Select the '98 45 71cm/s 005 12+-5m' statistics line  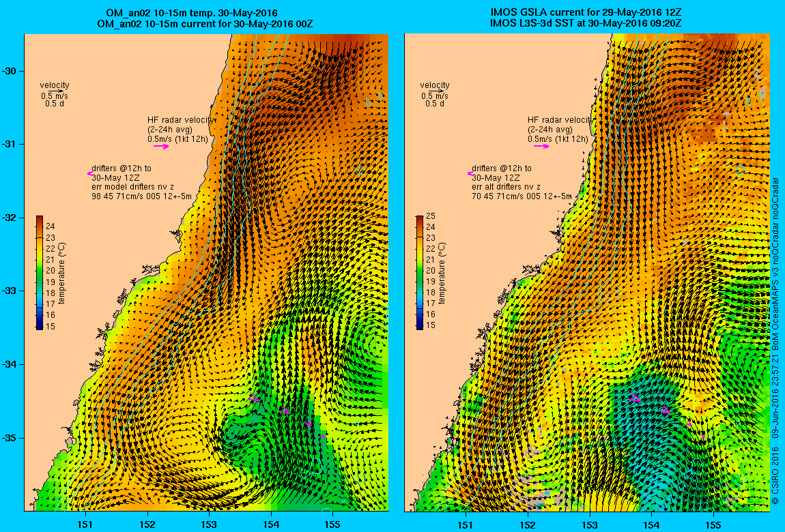pos(142,196)
